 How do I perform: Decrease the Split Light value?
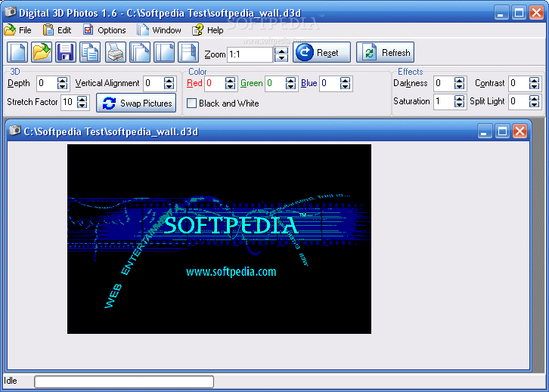pyautogui.click(x=534, y=104)
